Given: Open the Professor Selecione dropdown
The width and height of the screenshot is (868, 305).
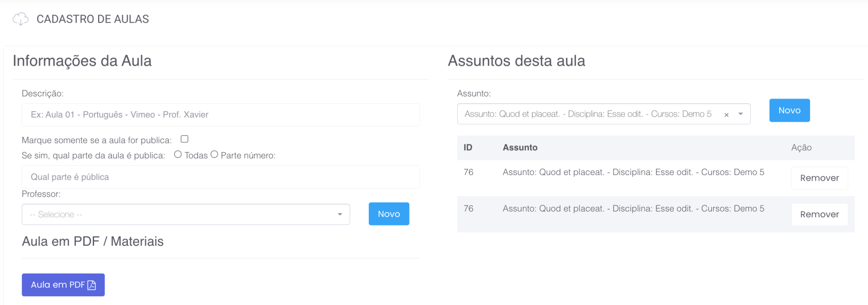Looking at the screenshot, I should click(185, 214).
